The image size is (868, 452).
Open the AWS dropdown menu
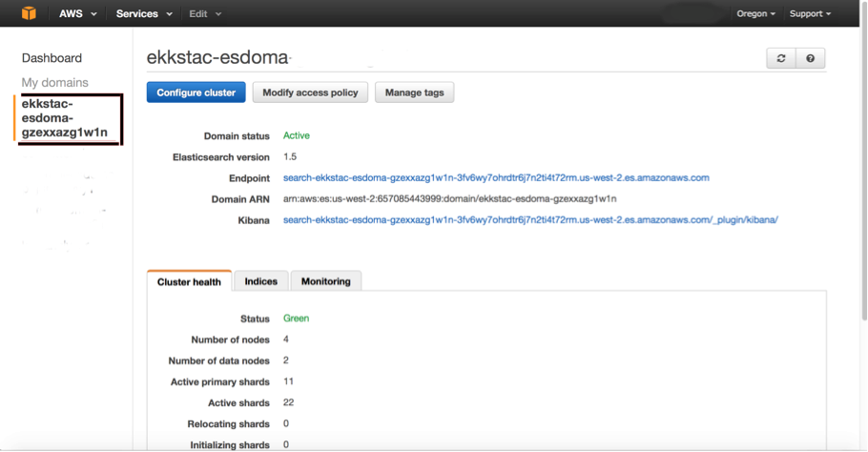[78, 14]
